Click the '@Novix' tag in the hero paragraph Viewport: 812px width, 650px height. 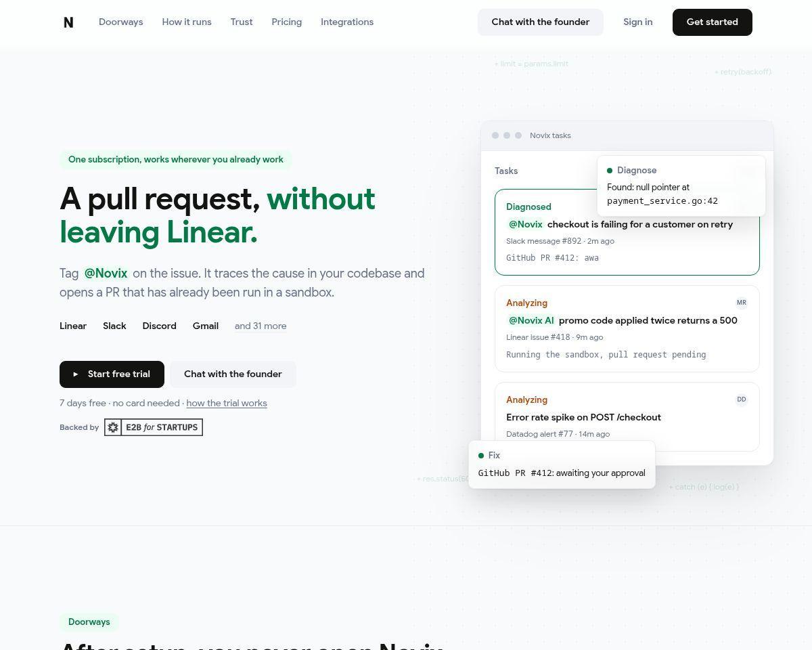click(106, 274)
